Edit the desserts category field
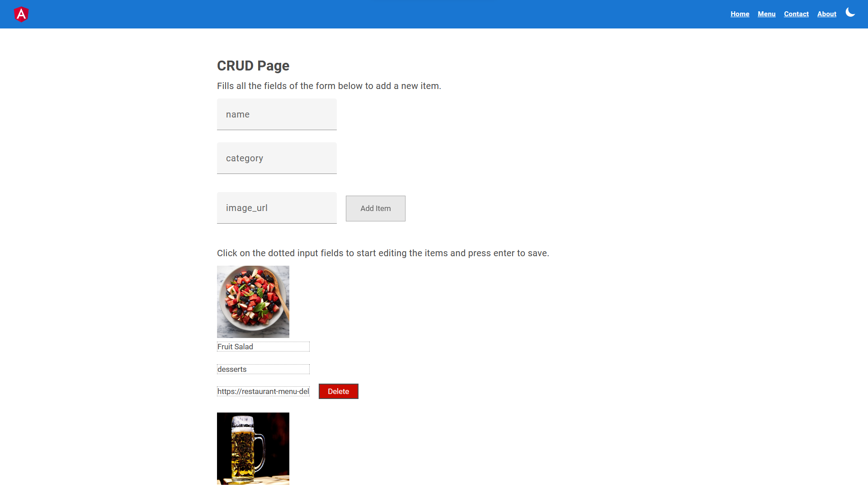The image size is (868, 488). 263,369
